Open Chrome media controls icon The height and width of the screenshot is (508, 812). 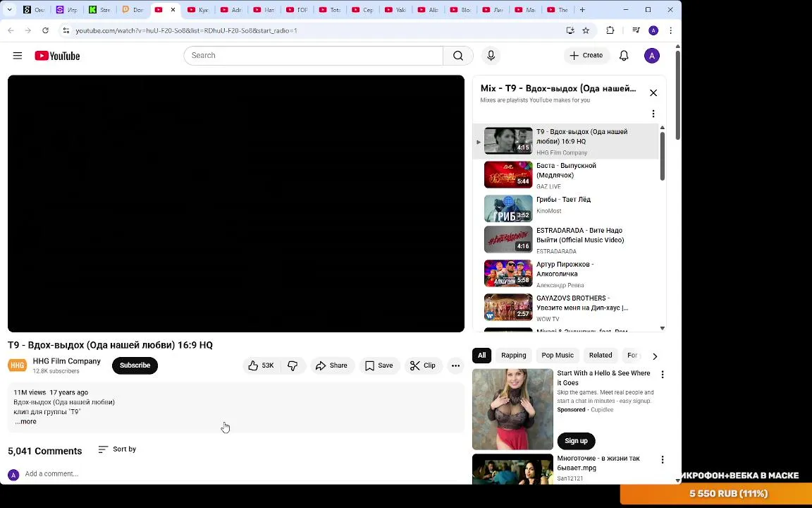(x=636, y=30)
